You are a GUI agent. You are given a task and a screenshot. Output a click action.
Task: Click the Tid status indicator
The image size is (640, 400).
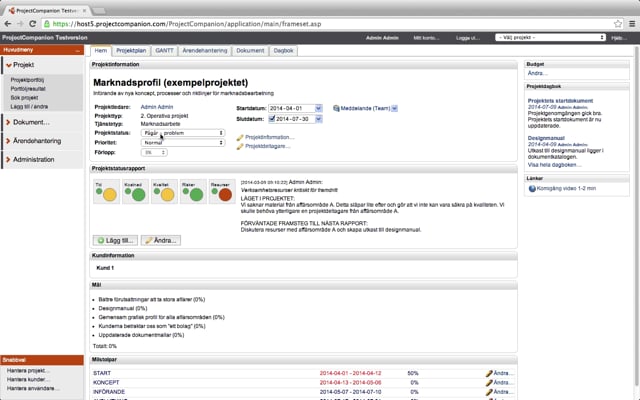point(107,191)
